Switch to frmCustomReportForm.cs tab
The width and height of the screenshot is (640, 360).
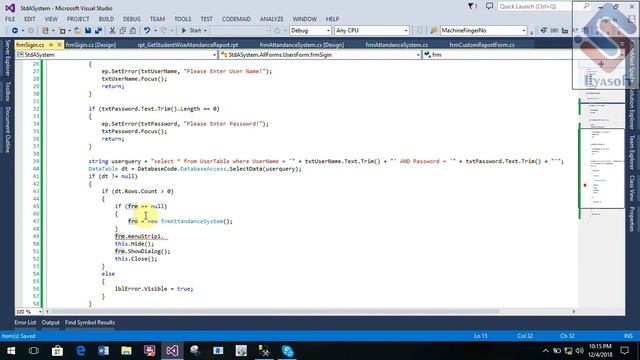pos(482,44)
